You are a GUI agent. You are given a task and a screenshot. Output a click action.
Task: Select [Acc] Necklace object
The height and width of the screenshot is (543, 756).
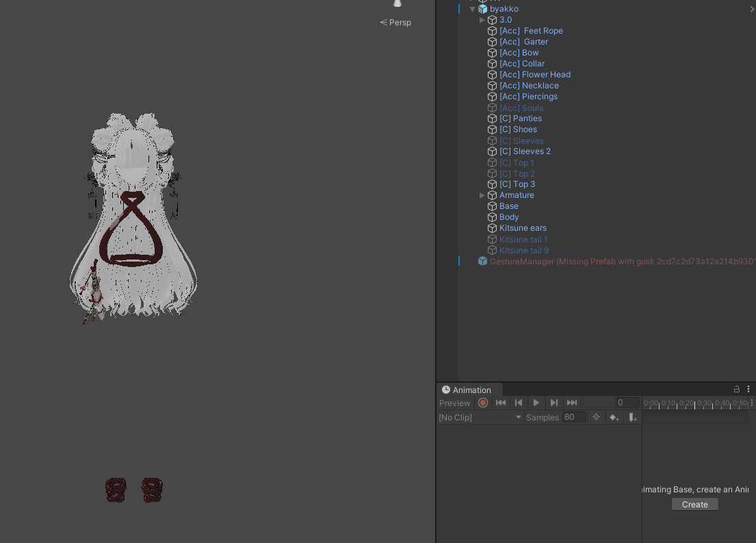(x=529, y=86)
